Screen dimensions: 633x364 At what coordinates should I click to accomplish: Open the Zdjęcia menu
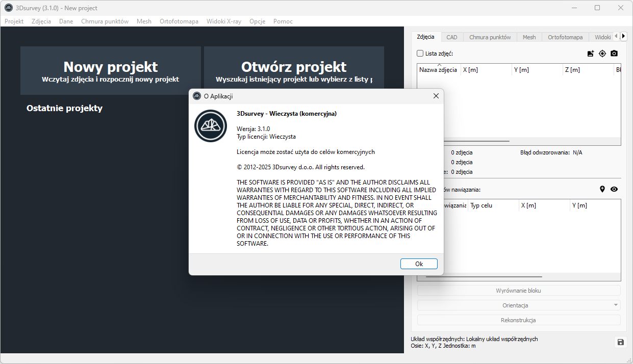[41, 21]
